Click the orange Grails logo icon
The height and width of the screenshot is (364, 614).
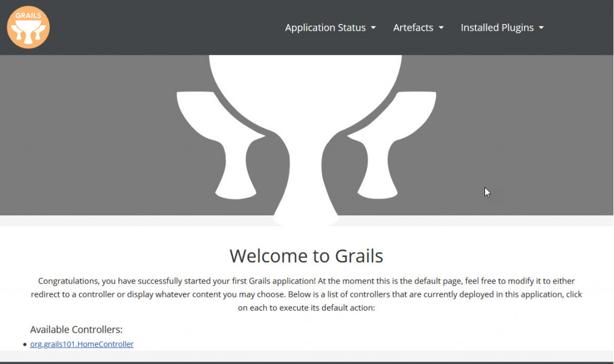[28, 27]
